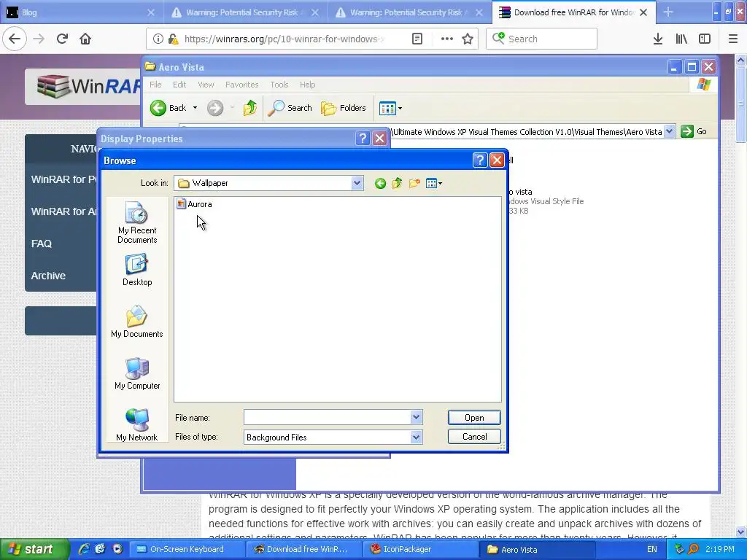
Task: Open Tools menu in Aero Vista window
Action: (279, 85)
